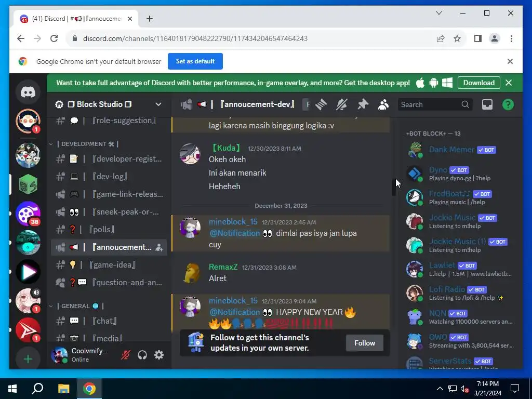Open the green Help question mark icon
This screenshot has height=399, width=532.
508,104
